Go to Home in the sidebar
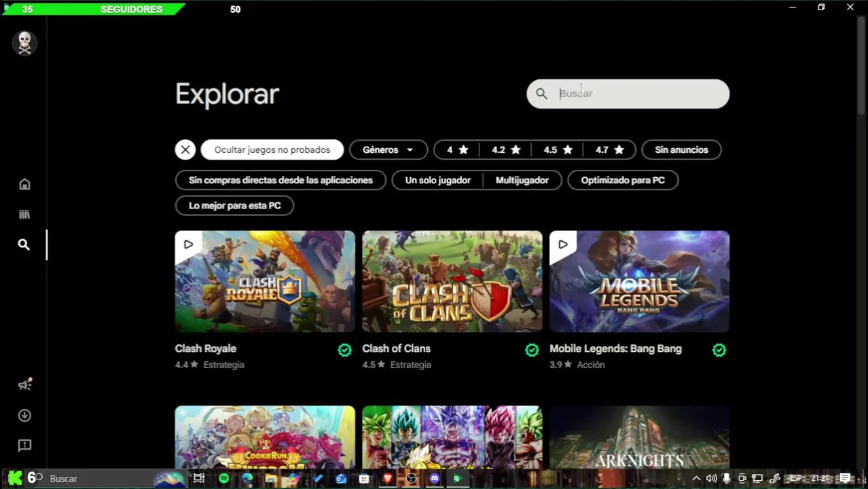868x489 pixels. (x=24, y=184)
